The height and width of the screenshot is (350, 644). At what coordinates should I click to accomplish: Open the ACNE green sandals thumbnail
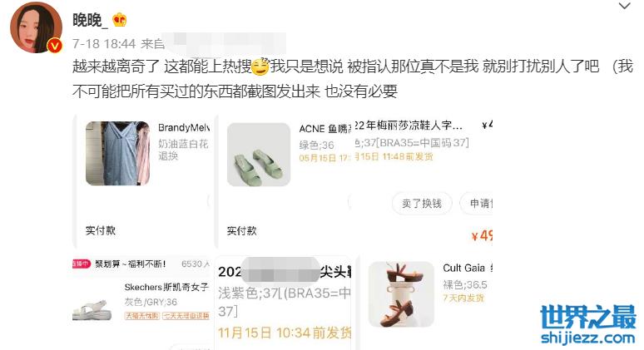259,155
